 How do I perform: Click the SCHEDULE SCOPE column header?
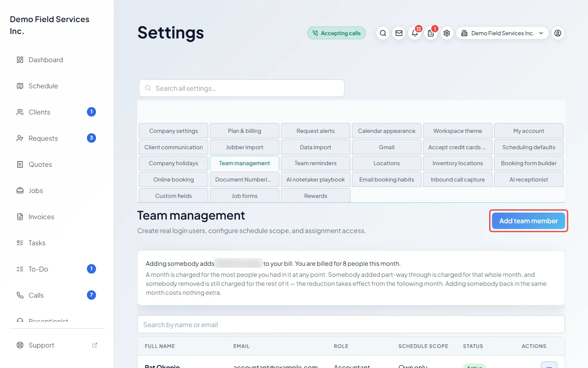click(x=423, y=346)
